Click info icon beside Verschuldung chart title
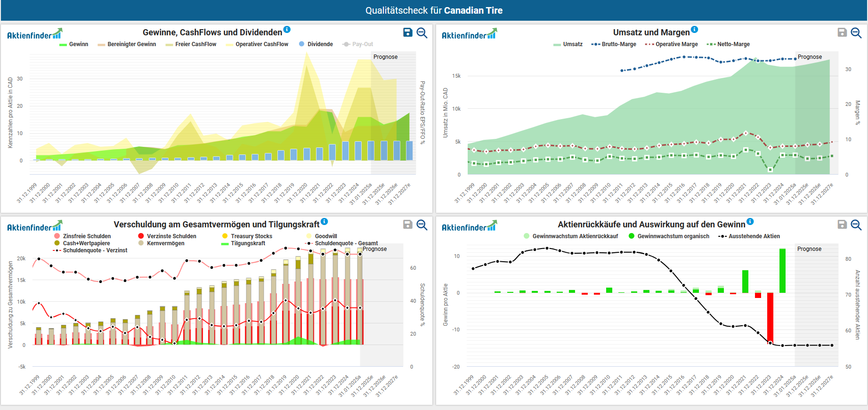Image resolution: width=868 pixels, height=410 pixels. (x=324, y=222)
